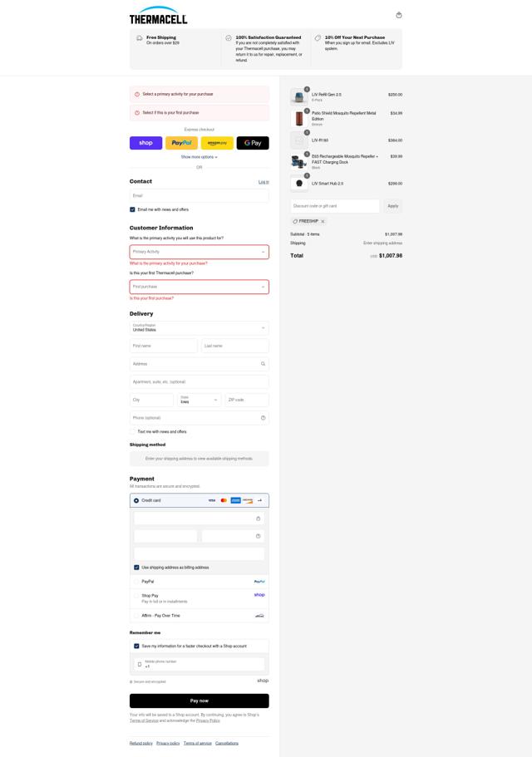Focus the Discount code or gift card field

tap(335, 206)
